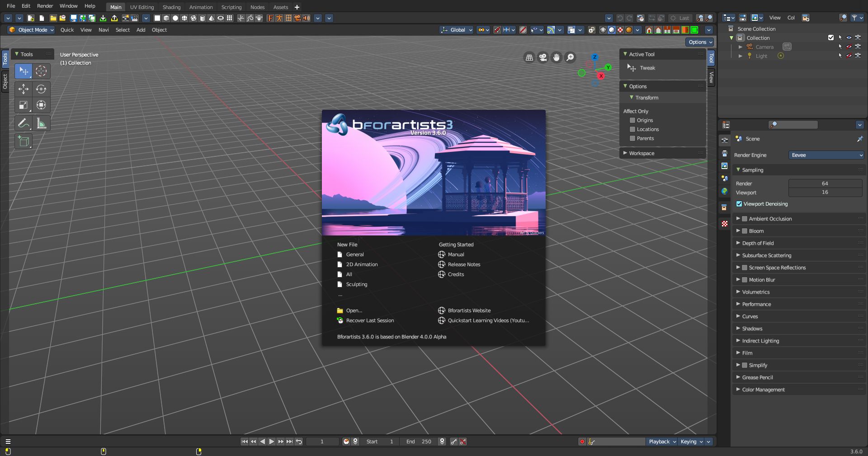Open the World properties globe icon
This screenshot has width=868, height=456.
tap(725, 191)
